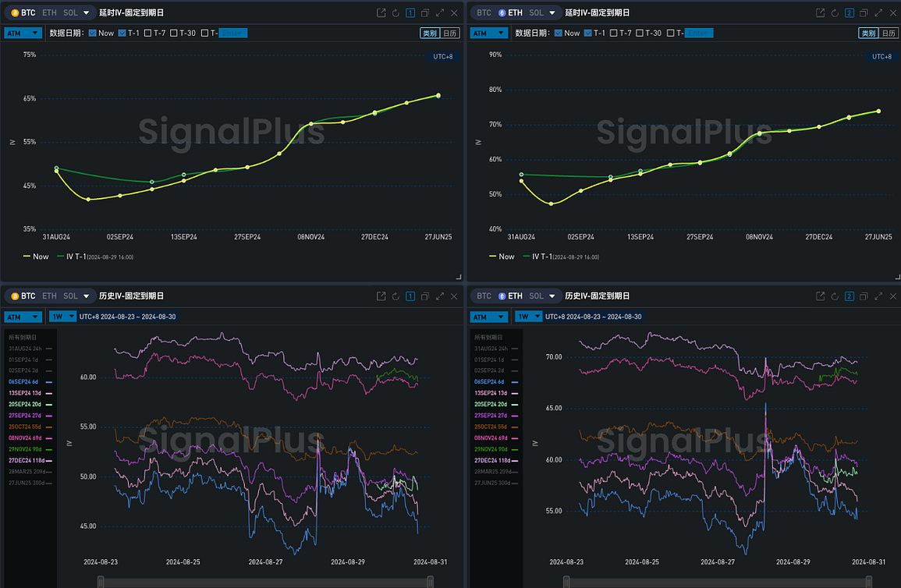The width and height of the screenshot is (901, 588).
Task: Refresh the BTC historical IV chart
Action: coord(396,296)
